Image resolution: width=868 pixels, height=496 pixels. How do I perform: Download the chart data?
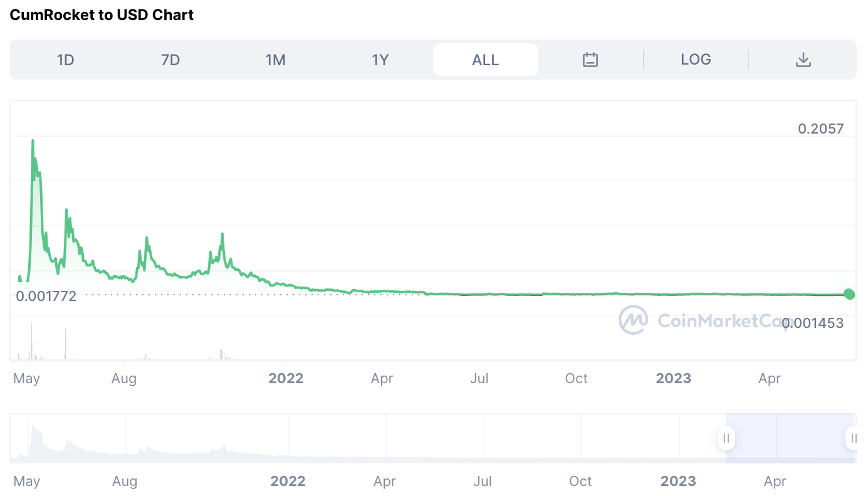tap(803, 60)
